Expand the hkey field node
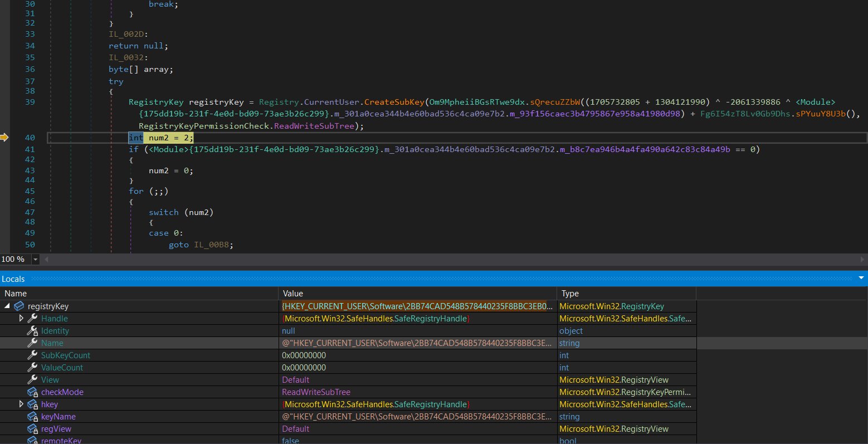868x444 pixels. 21,404
